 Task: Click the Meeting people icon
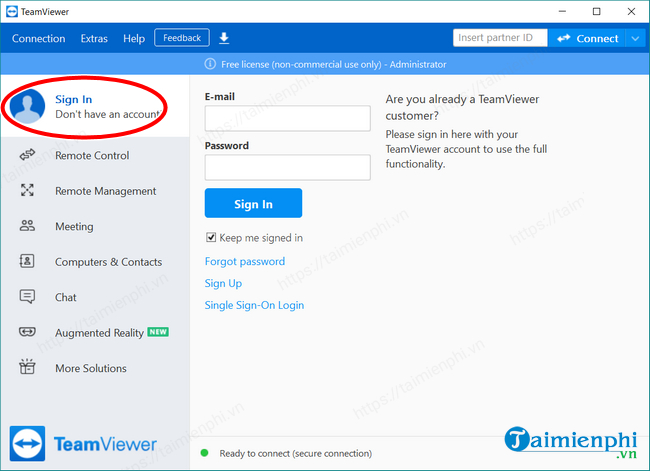point(27,226)
